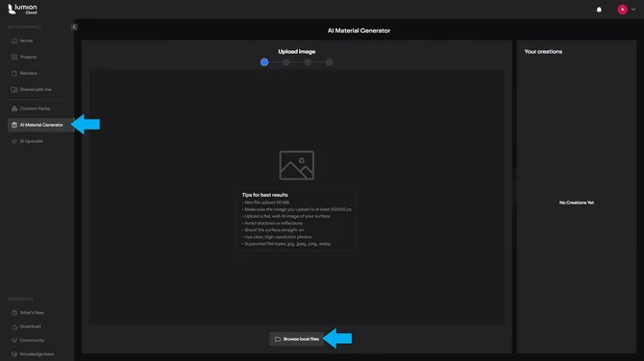Expand the account menu chevron
The width and height of the screenshot is (644, 361).
[x=632, y=10]
